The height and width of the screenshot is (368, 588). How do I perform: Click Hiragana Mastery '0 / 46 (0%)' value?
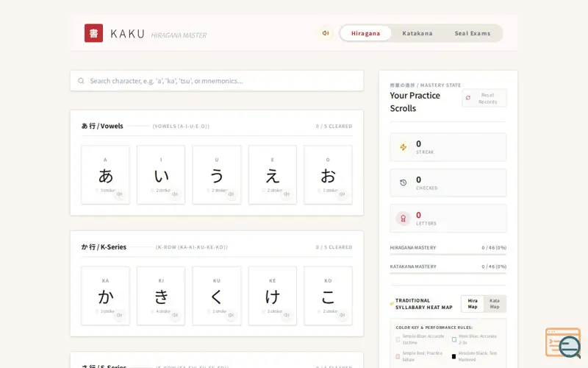[494, 247]
